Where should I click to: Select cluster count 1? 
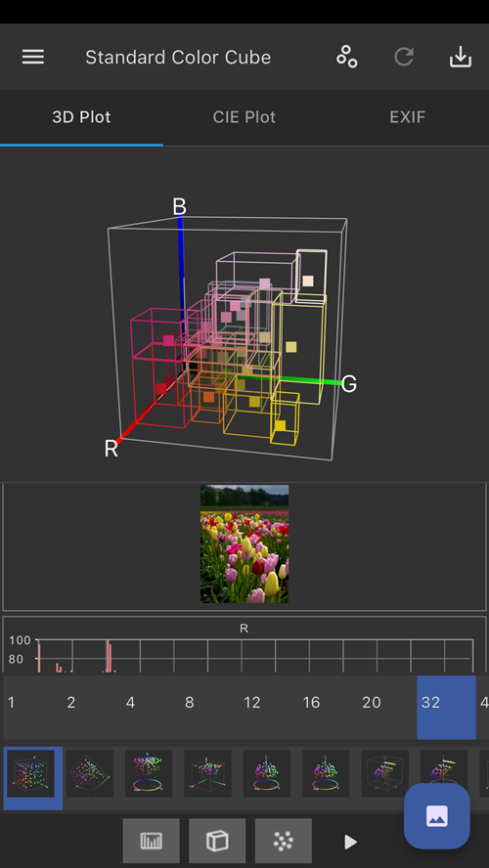pyautogui.click(x=32, y=707)
